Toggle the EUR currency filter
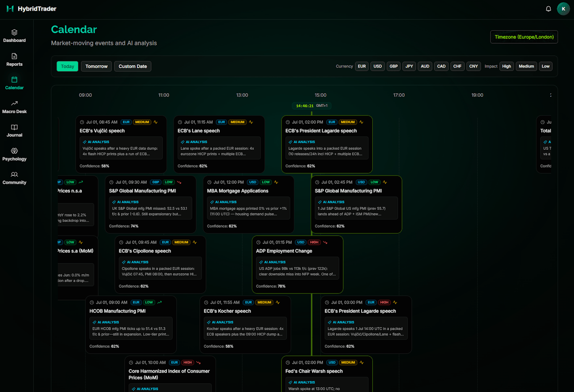Screen dimensions: 574x392 (362, 66)
